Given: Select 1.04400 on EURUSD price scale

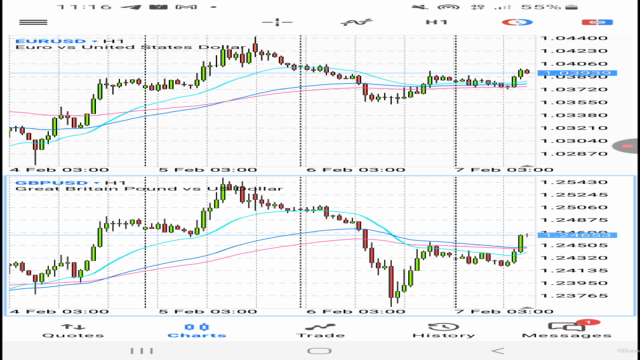Looking at the screenshot, I should [574, 38].
